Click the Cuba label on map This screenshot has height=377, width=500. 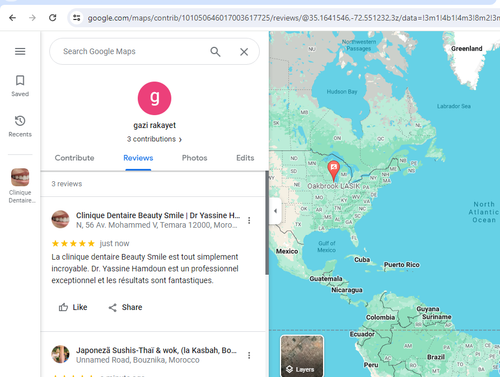click(x=362, y=260)
